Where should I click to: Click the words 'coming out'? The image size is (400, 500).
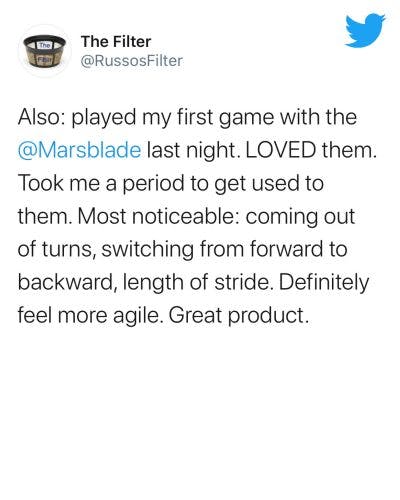(x=300, y=216)
